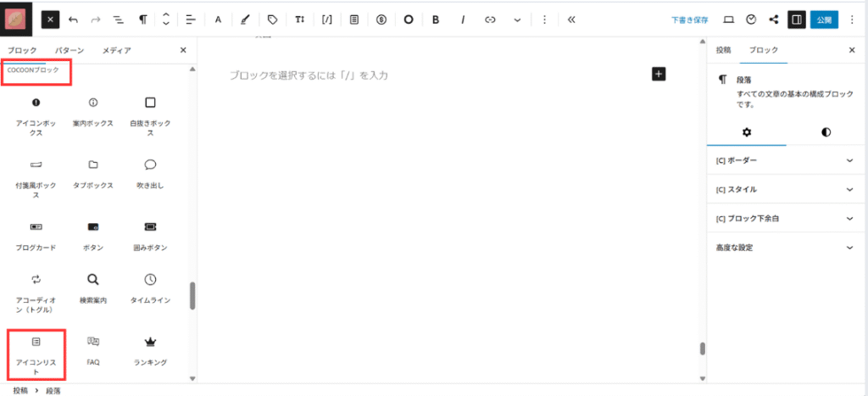Select the ブロック tab in the inserter
This screenshot has height=396, width=868.
point(22,50)
